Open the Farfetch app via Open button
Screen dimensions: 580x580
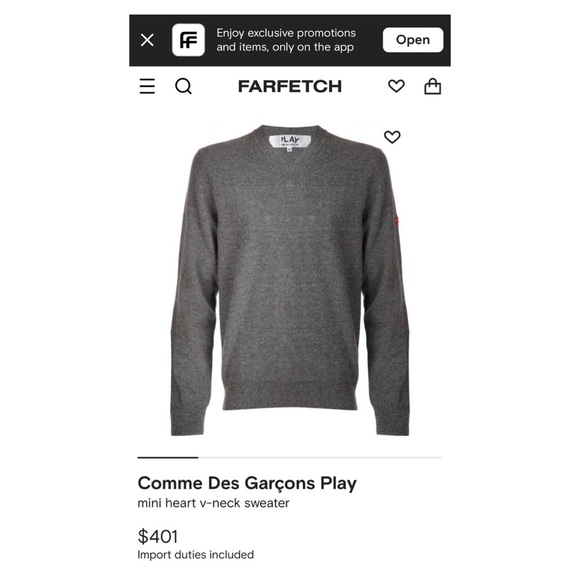(x=413, y=40)
